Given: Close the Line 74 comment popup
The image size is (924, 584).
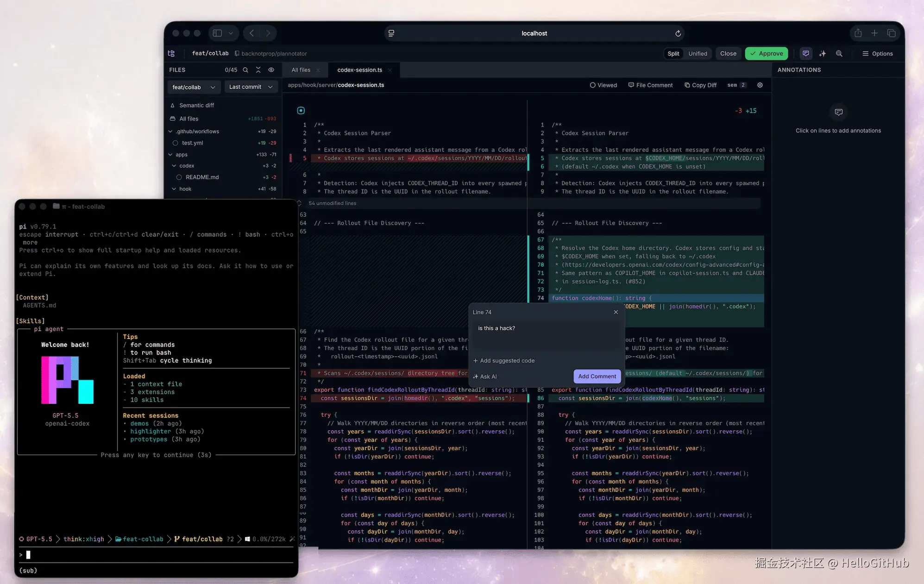Looking at the screenshot, I should click(616, 312).
